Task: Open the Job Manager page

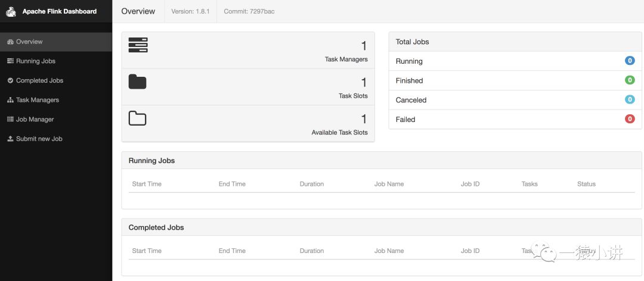Action: click(56, 120)
